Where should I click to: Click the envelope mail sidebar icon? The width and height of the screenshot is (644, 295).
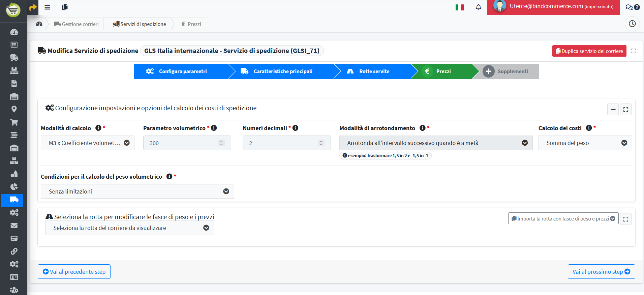click(14, 225)
